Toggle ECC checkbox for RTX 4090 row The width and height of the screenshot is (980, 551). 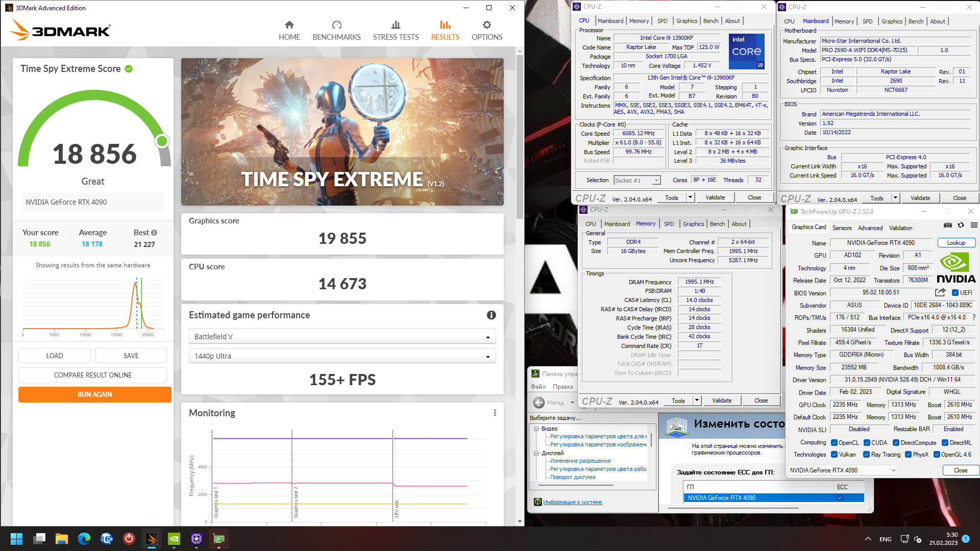coord(840,498)
